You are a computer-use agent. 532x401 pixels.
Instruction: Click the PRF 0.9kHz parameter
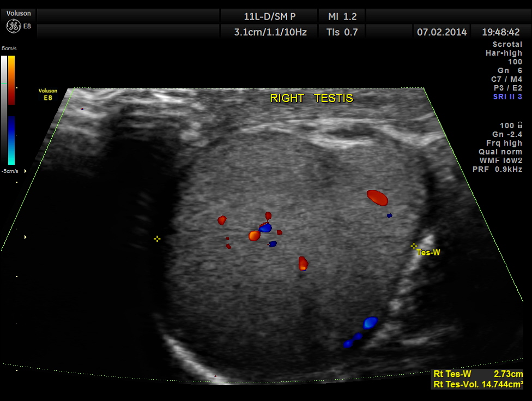point(497,169)
